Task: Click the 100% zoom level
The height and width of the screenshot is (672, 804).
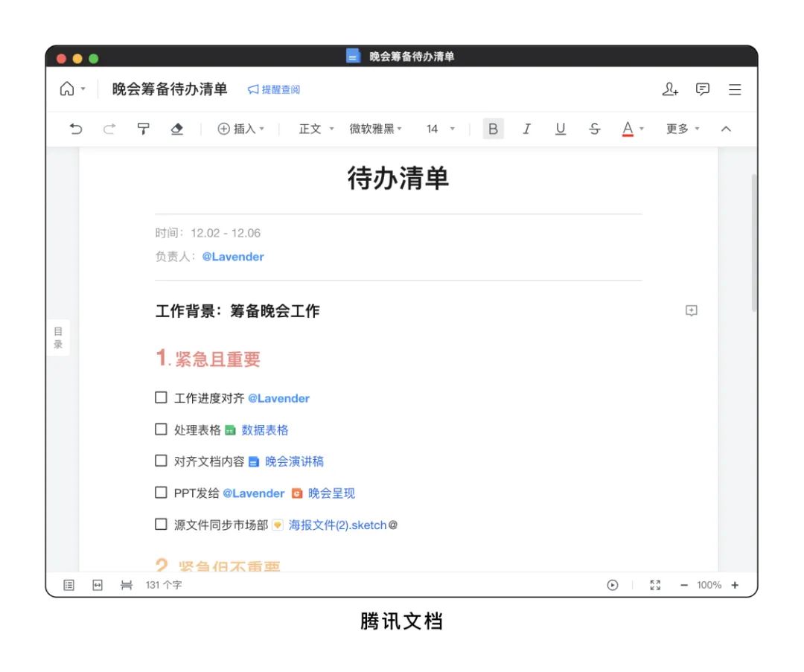Action: point(709,585)
